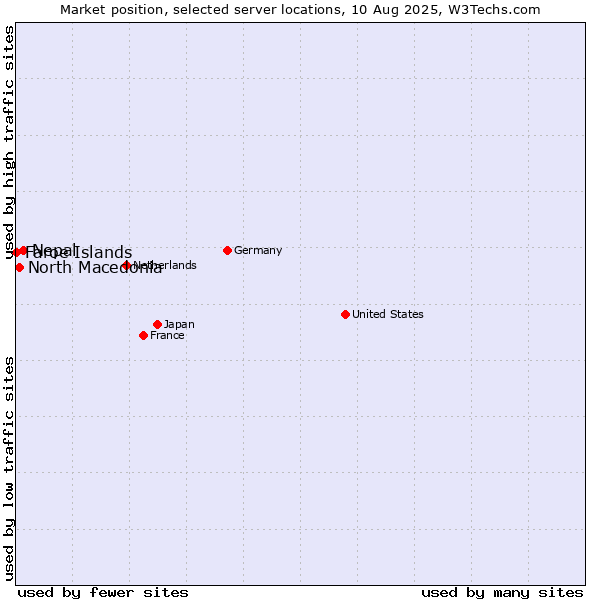
Task: Click the United States label text
Action: point(388,315)
